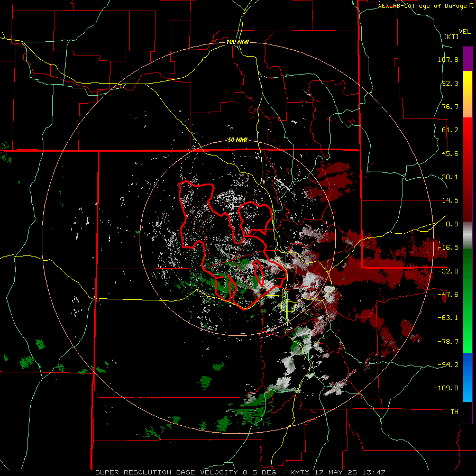Click the 50 NMI range ring label
This screenshot has height=476, width=476.
pyautogui.click(x=237, y=140)
